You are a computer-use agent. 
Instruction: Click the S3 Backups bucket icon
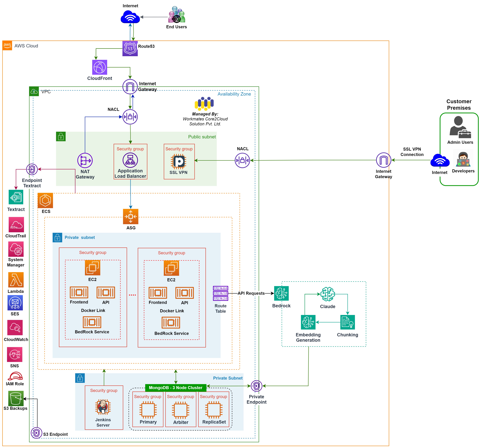click(16, 398)
